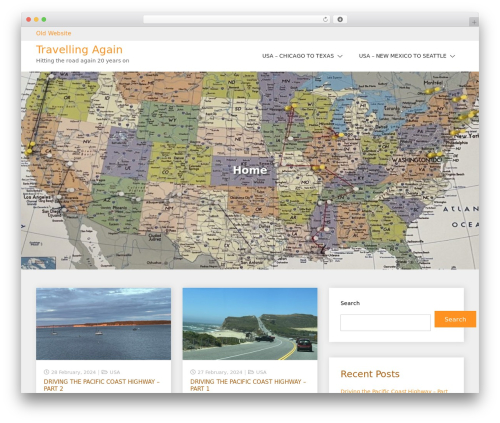The height and width of the screenshot is (423, 500).
Task: Open the bay sunset post thumbnail
Action: (x=103, y=324)
